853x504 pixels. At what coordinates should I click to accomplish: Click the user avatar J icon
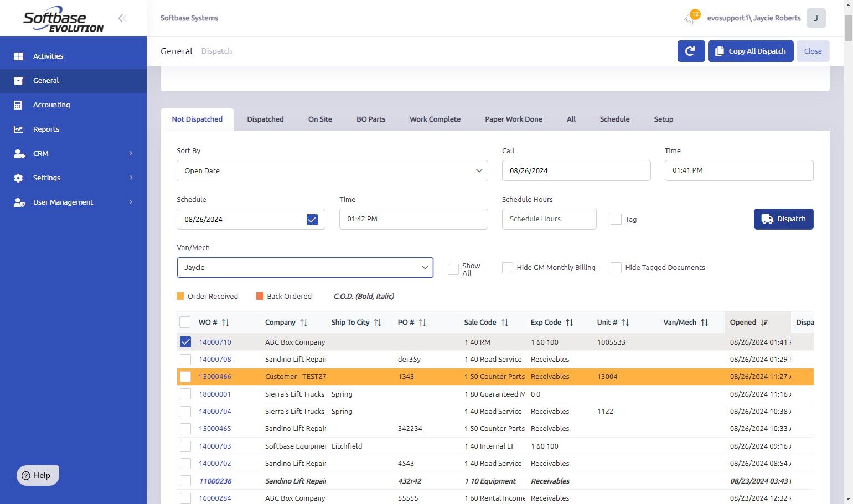(x=815, y=18)
